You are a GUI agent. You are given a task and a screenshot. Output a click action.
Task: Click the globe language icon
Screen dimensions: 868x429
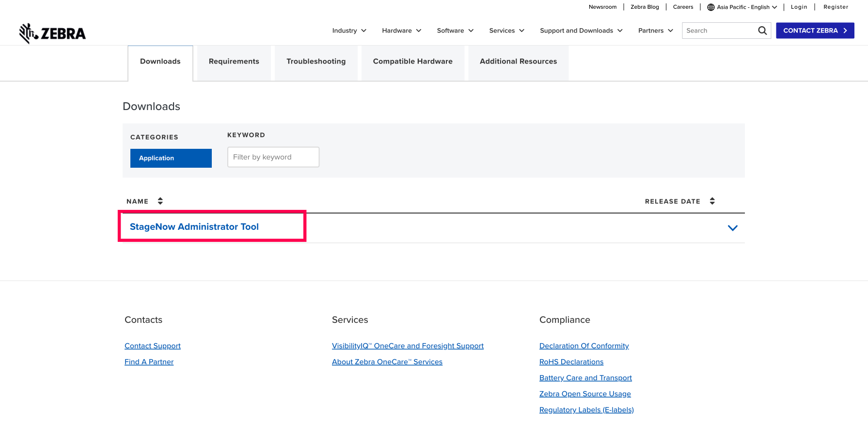click(x=711, y=7)
